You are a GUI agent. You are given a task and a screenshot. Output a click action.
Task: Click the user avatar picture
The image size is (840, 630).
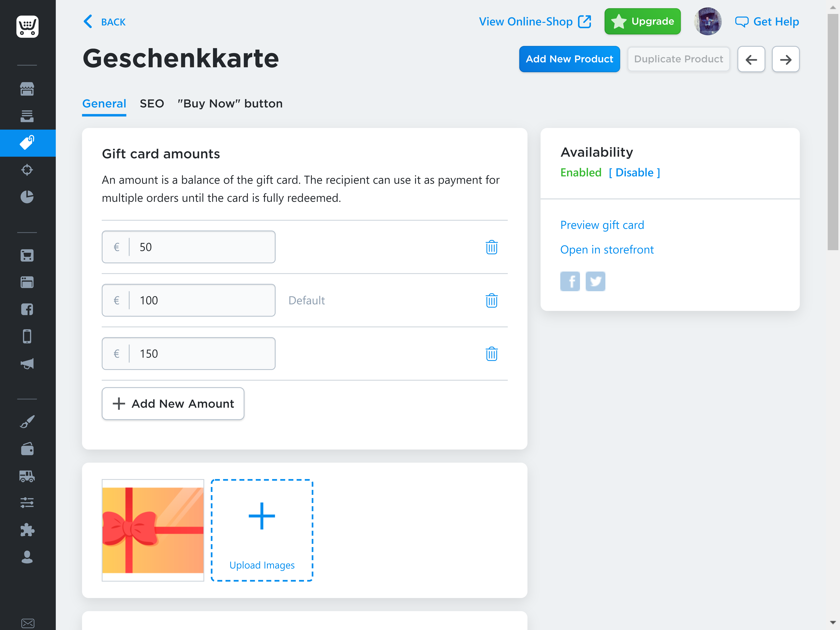click(x=708, y=22)
